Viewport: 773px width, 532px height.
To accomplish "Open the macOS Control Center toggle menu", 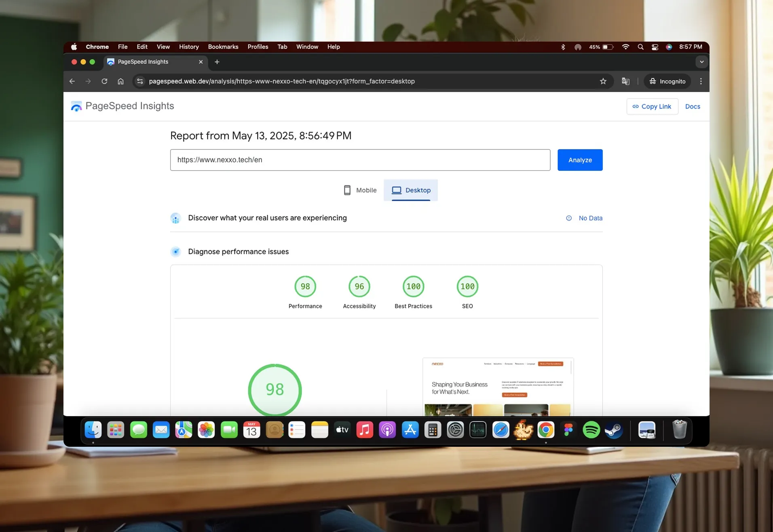I will coord(655,47).
